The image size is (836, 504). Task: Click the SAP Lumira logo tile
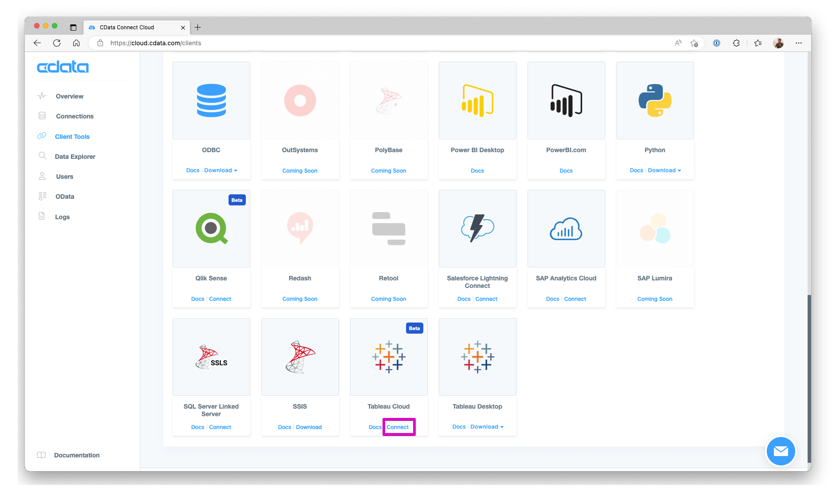point(655,228)
